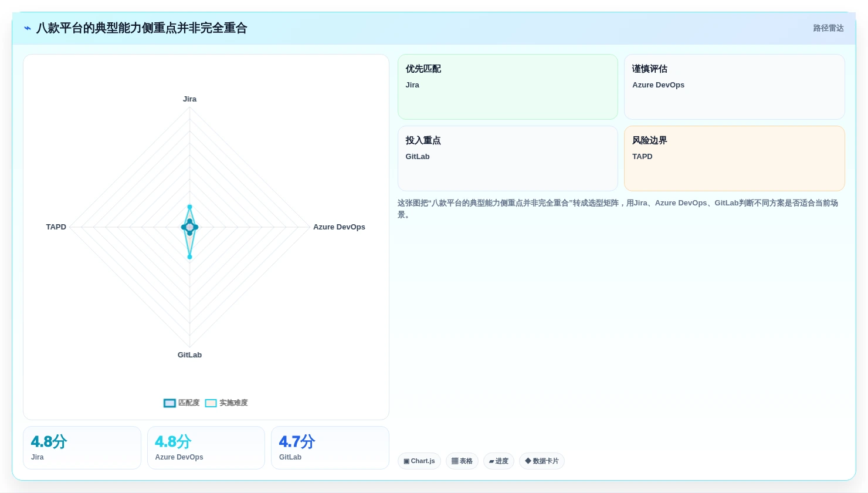
Task: Click the top data point on the Jira axis
Action: coord(189,207)
